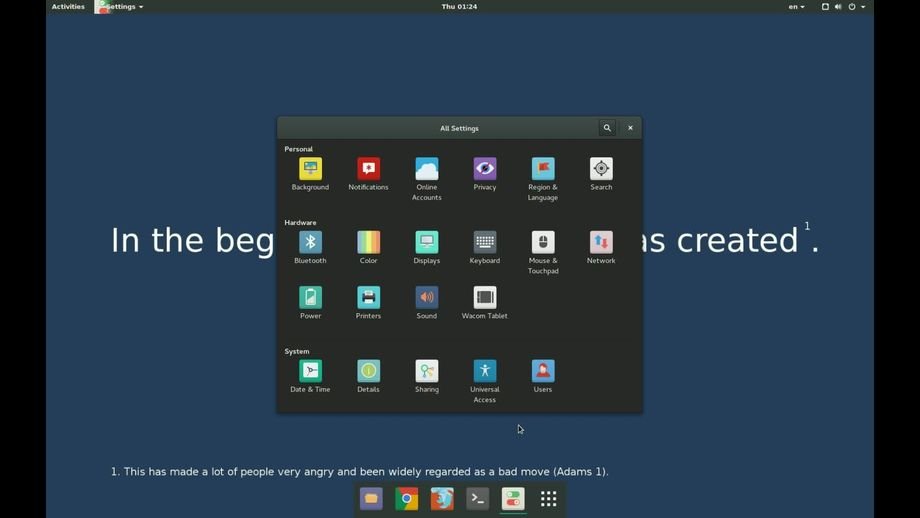Open the Users panel

click(x=543, y=372)
